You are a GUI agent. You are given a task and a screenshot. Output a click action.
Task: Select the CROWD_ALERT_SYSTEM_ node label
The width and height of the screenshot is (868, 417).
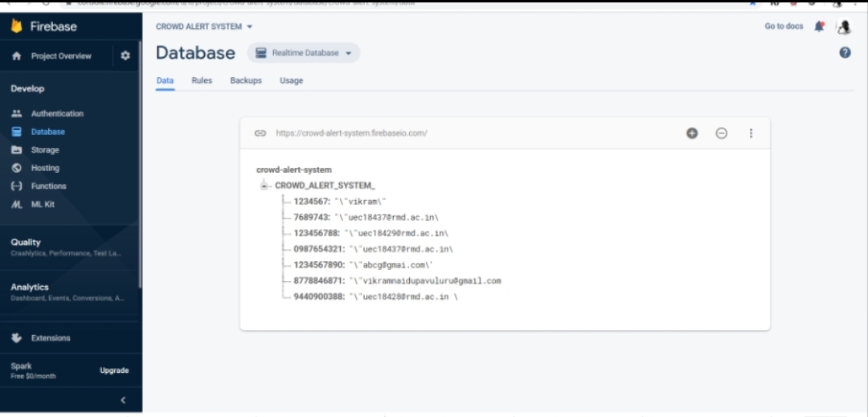325,186
